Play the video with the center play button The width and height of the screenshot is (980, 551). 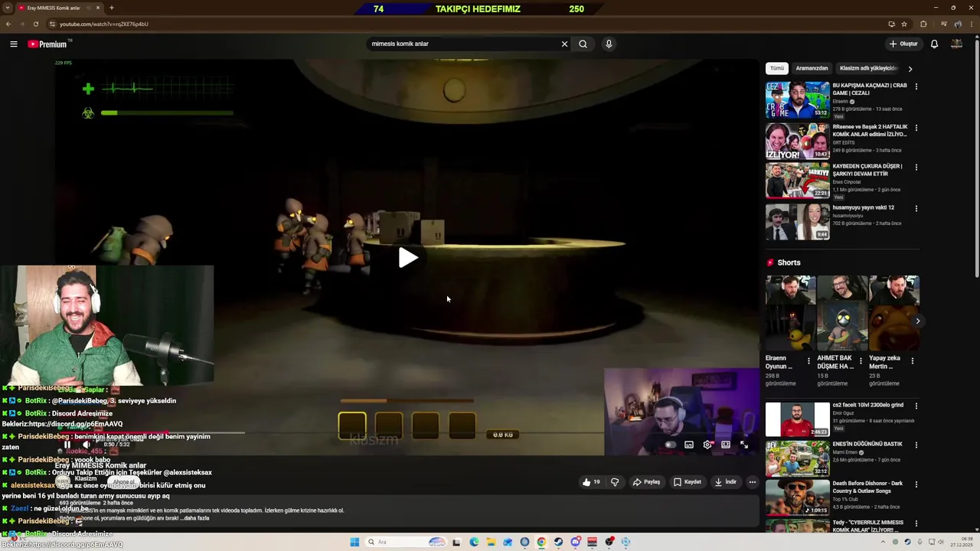[407, 258]
